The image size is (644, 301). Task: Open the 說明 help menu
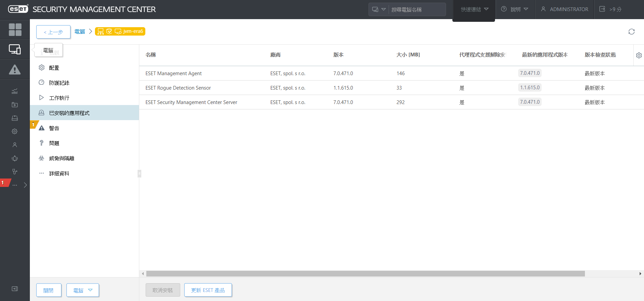point(515,9)
